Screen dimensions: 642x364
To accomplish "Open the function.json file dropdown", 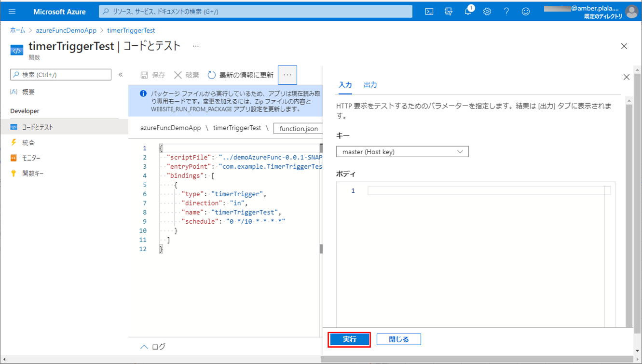I will (x=299, y=128).
